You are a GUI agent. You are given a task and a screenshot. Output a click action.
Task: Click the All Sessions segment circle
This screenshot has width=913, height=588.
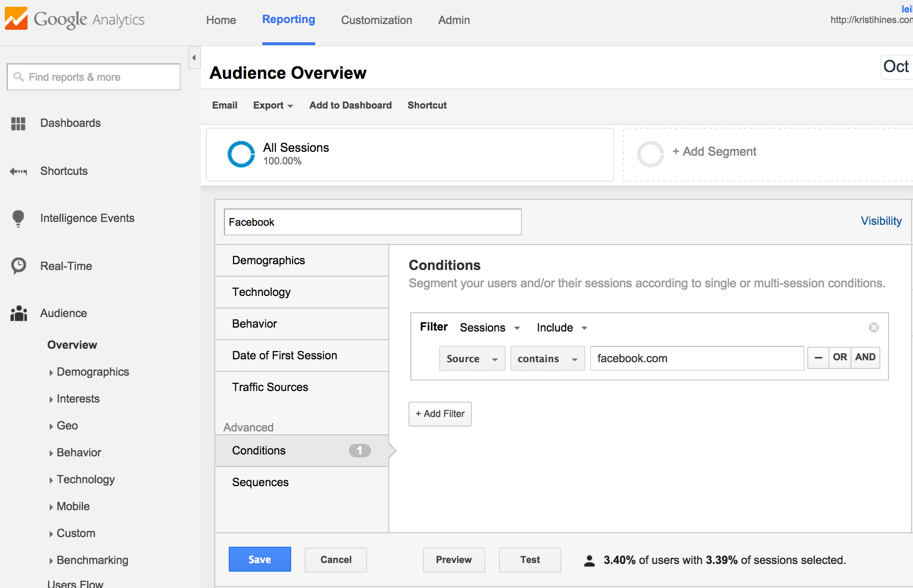[241, 154]
